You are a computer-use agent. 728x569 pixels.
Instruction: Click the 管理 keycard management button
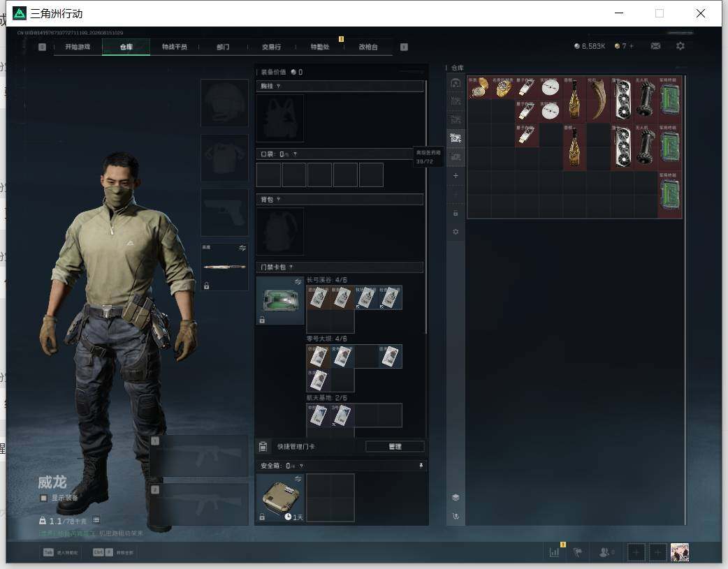coord(395,447)
